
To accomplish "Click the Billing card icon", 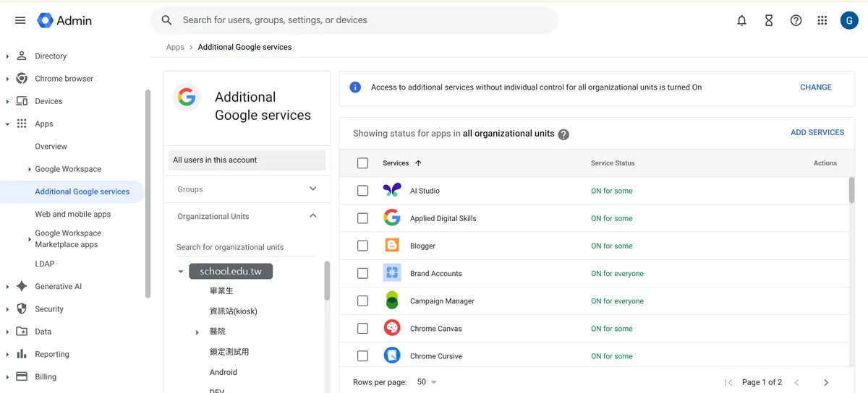I will tap(22, 376).
